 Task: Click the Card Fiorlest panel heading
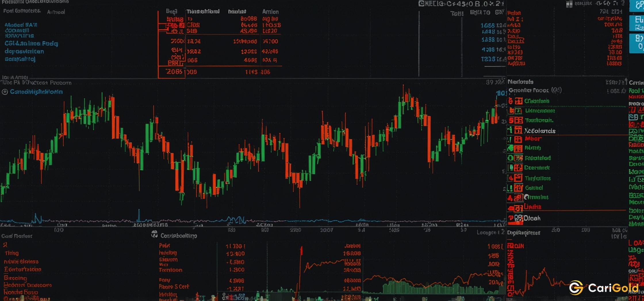[17, 236]
